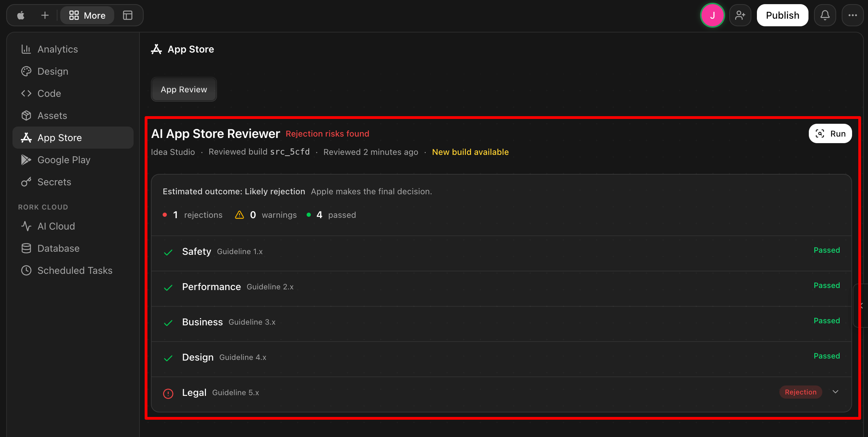Click the Passed status on Performance row
Screen dimensions: 868x437
point(827,285)
